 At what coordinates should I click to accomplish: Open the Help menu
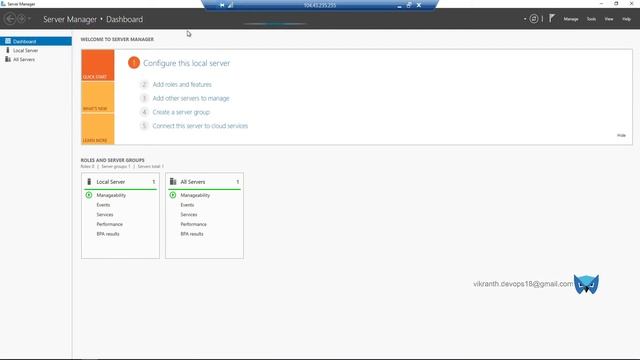click(x=626, y=19)
